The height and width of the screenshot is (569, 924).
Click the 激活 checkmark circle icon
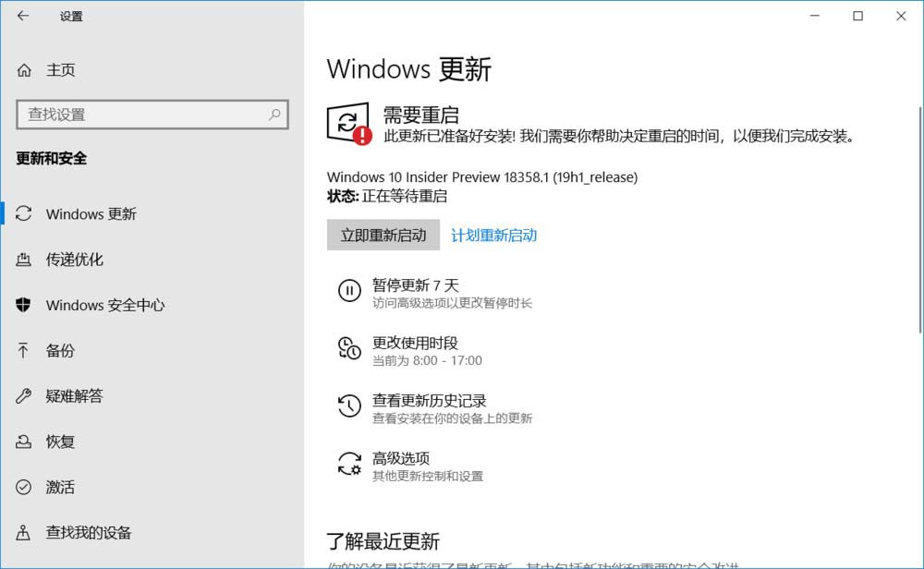[24, 487]
